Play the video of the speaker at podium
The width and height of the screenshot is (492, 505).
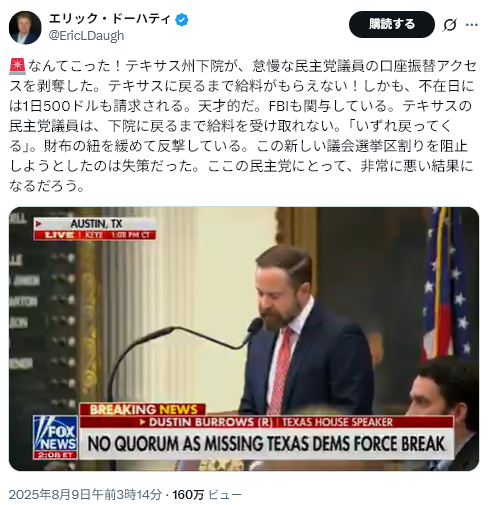[244, 339]
